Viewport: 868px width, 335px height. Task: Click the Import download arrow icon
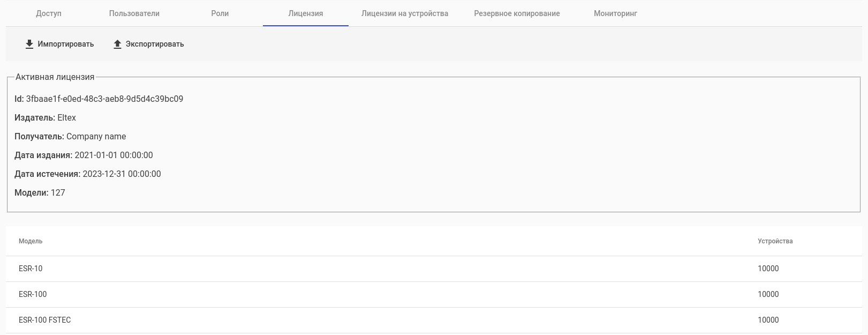[29, 44]
